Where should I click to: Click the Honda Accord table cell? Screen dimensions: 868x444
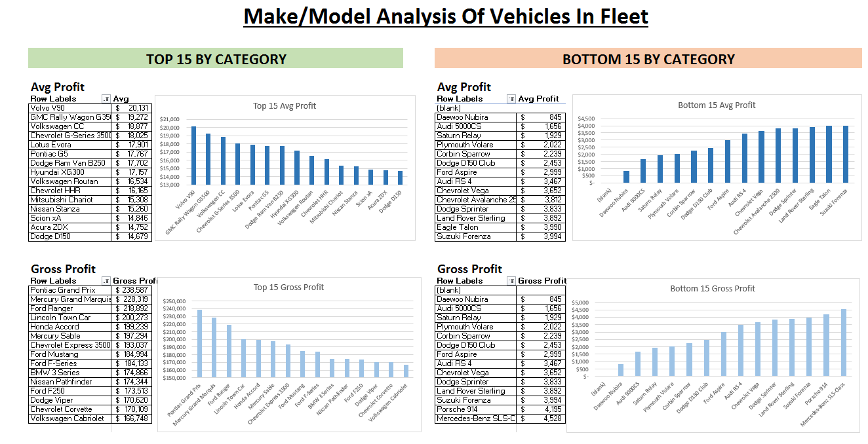pyautogui.click(x=70, y=327)
